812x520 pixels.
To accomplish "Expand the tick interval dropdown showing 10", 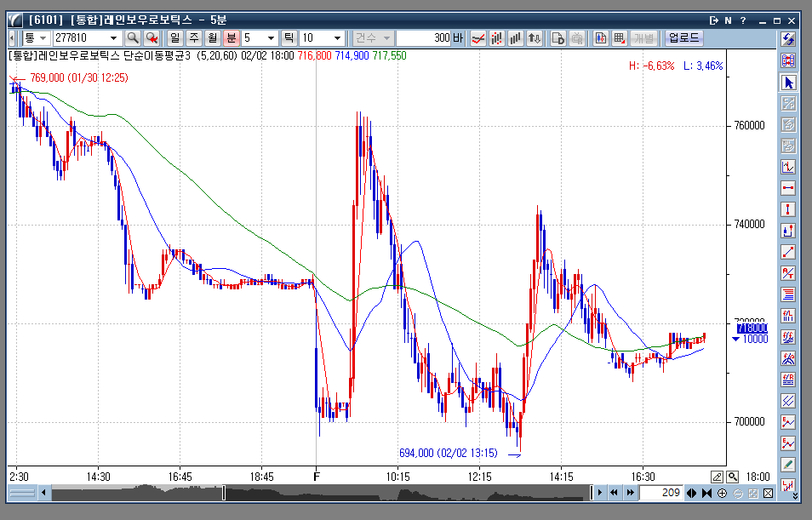I will [337, 37].
